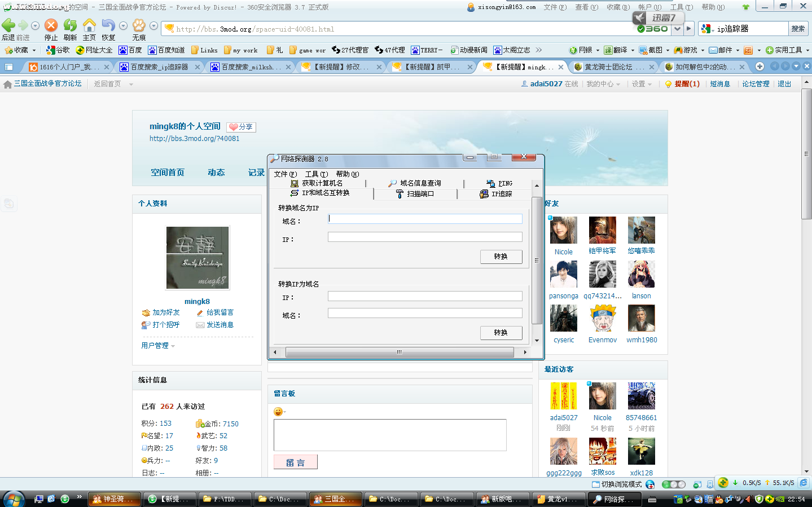Open the 加为好友 add friend link
812x507 pixels.
click(165, 312)
